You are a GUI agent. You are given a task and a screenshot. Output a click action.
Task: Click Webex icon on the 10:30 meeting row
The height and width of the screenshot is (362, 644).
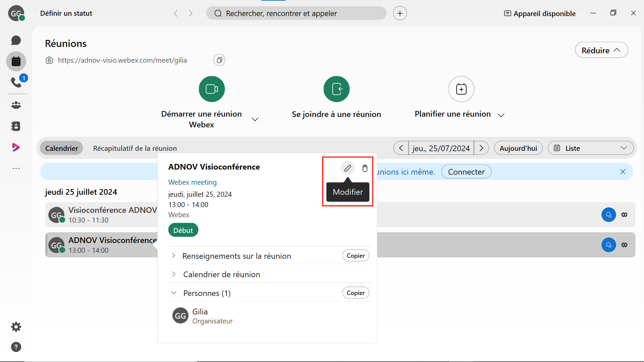click(624, 215)
